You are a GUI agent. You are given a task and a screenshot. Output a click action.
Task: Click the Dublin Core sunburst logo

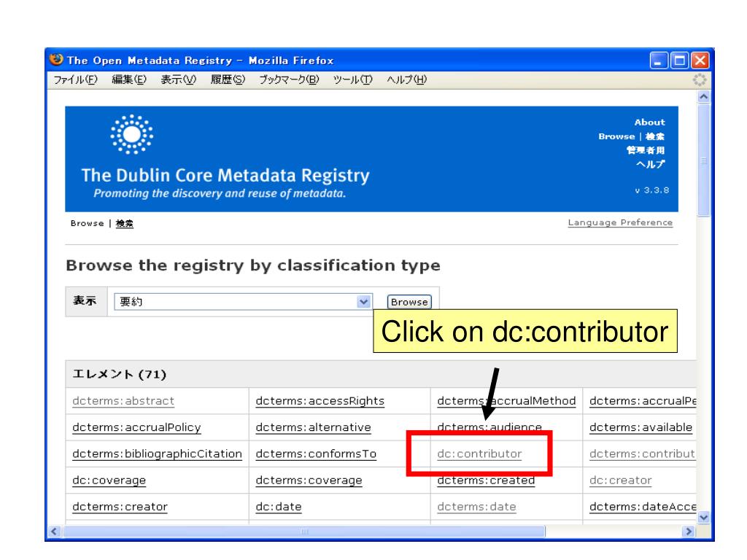132,134
